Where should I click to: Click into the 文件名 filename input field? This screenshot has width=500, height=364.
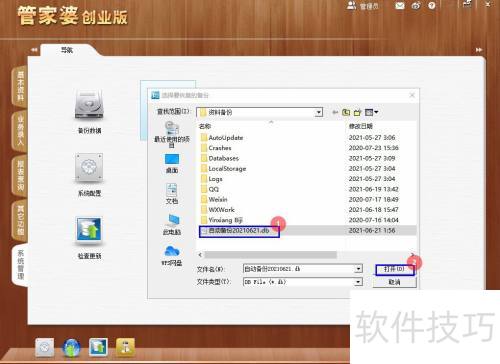click(299, 269)
